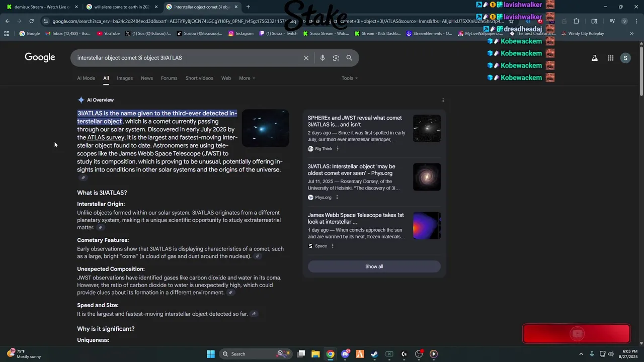Viewport: 644px width, 362px height.
Task: Open Task View on the taskbar
Action: [301, 354]
